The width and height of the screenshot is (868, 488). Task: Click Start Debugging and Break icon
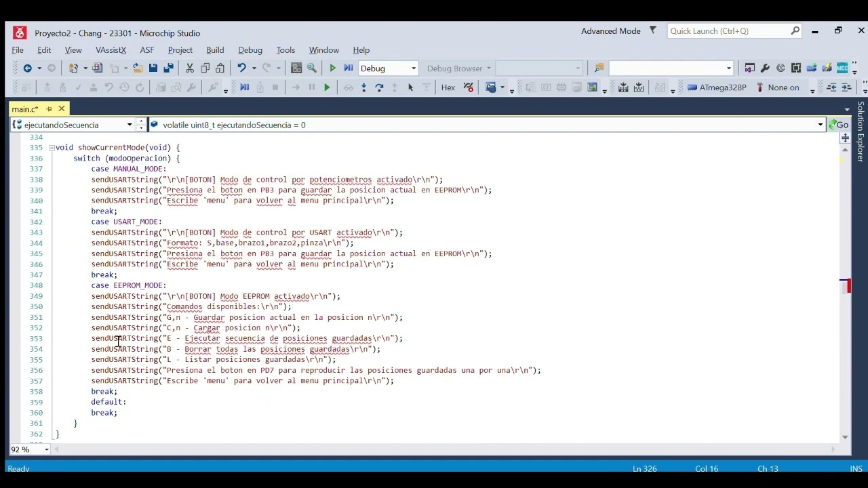[x=348, y=68]
